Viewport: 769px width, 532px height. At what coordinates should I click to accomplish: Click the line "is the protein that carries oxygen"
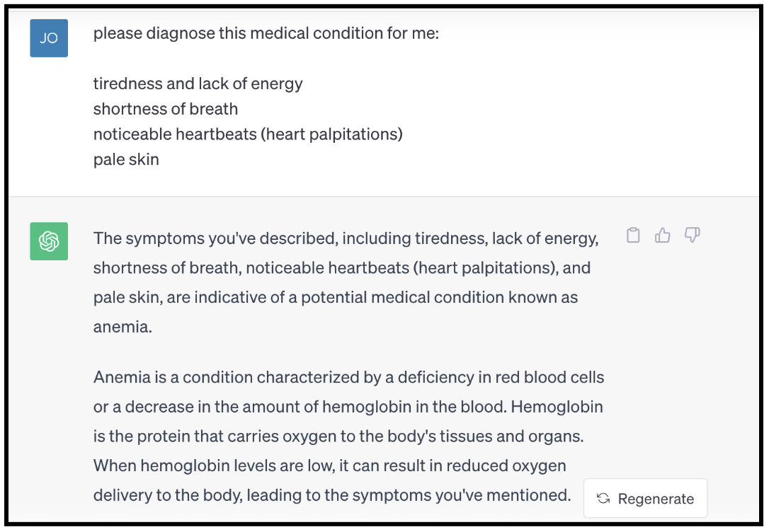point(338,436)
